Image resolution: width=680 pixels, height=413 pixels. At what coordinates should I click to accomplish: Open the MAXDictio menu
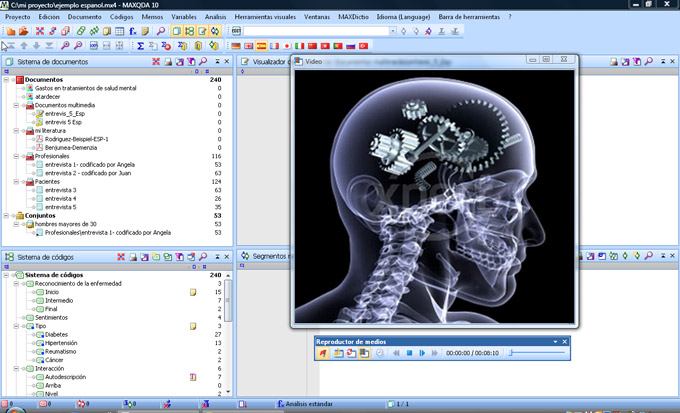353,17
